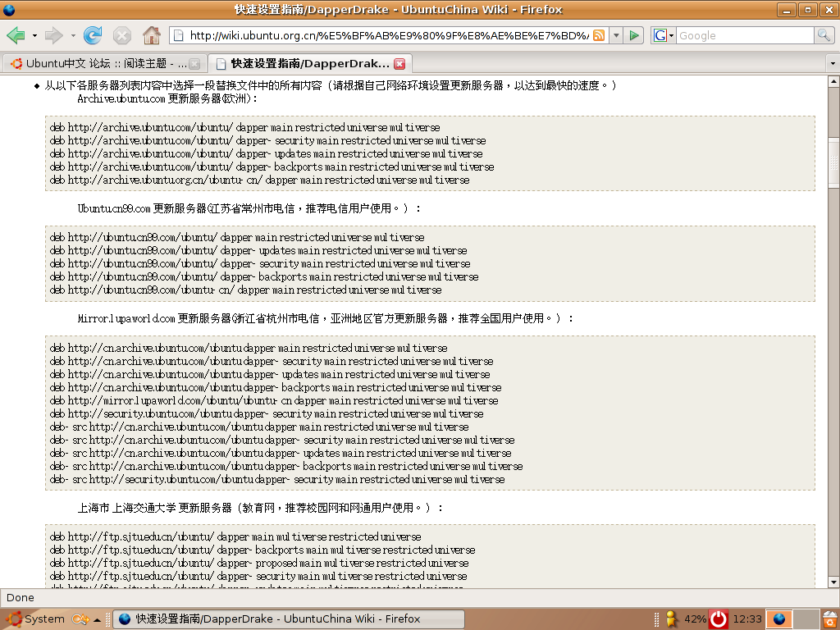
Task: Click the greyed Forward arrow button
Action: click(53, 36)
